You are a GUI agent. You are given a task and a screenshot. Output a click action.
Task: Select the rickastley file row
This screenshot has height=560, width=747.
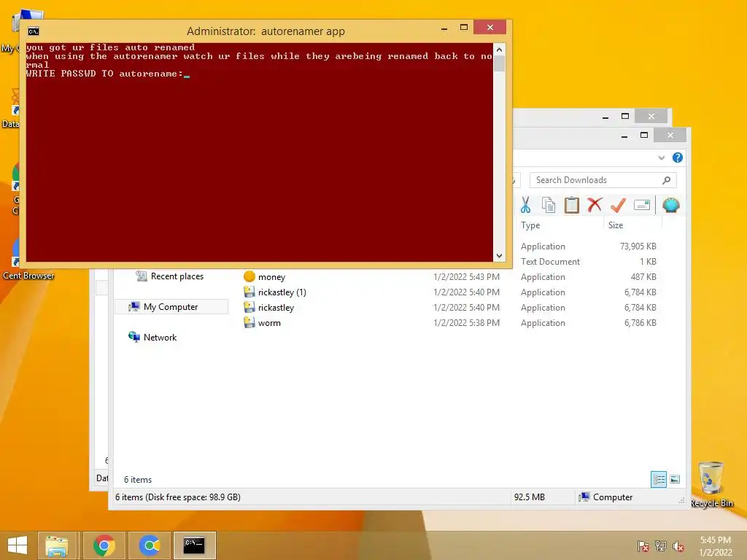point(276,308)
